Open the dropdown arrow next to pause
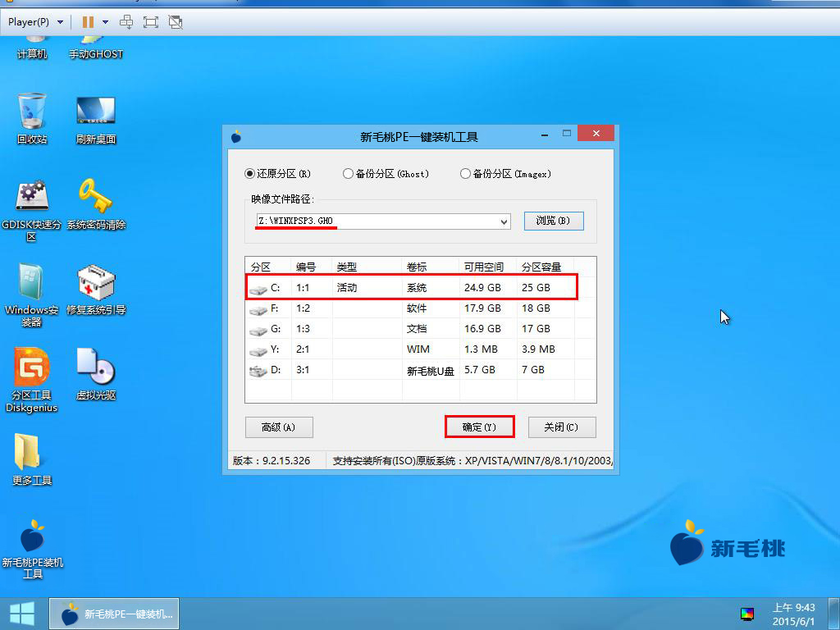 coord(106,22)
